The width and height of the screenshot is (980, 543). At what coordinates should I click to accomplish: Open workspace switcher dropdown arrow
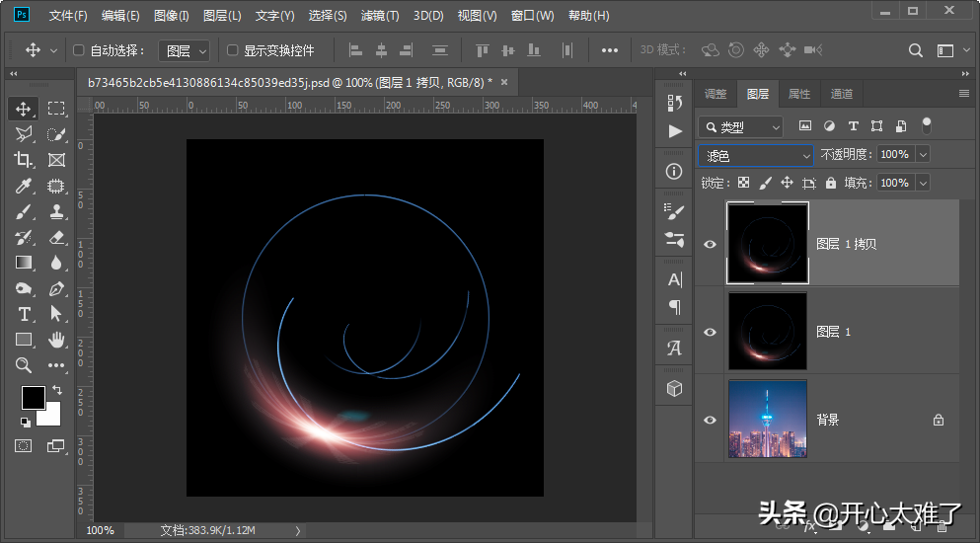[966, 50]
